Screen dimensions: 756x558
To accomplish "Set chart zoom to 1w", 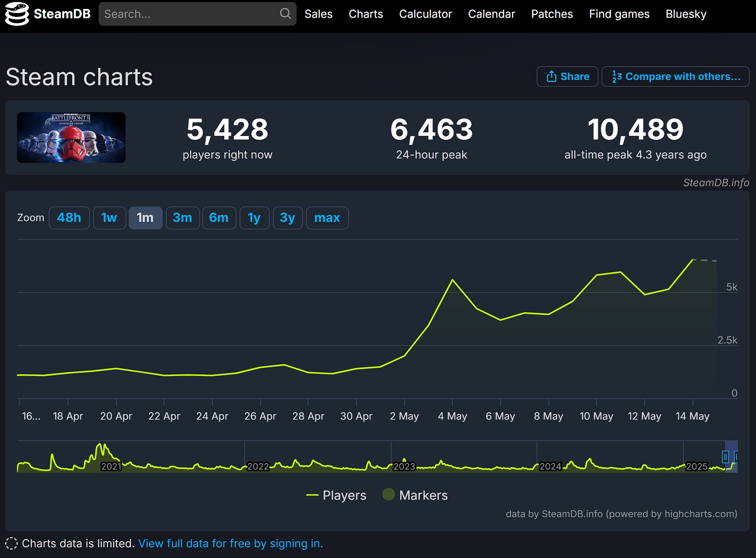I will (x=109, y=218).
